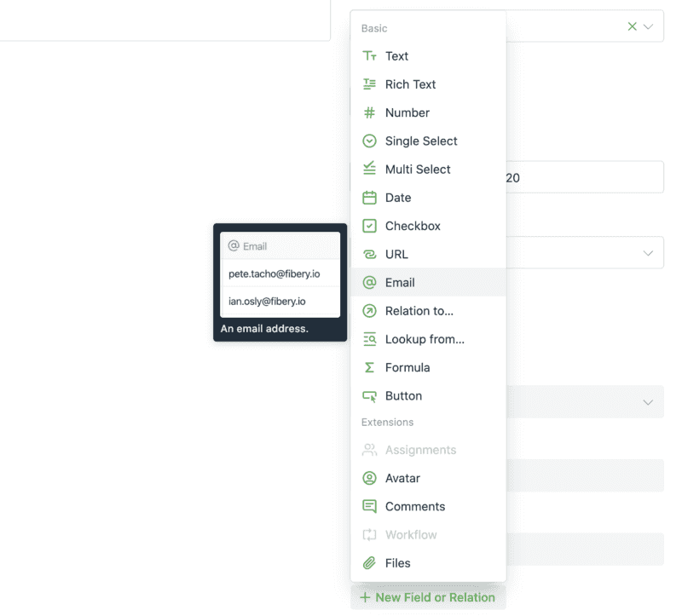Click the URL link icon
This screenshot has height=616, width=682.
click(369, 254)
